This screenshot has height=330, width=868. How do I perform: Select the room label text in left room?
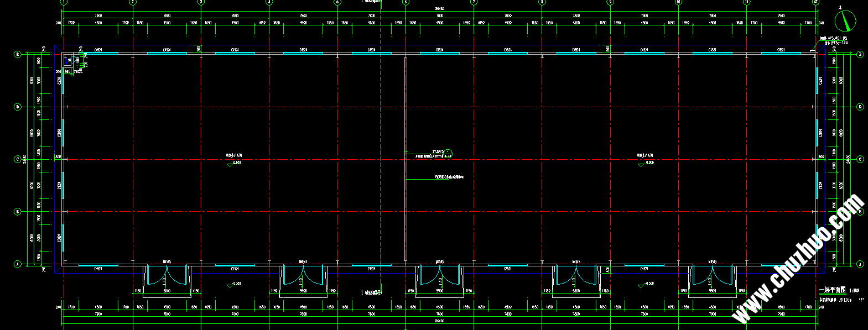pyautogui.click(x=233, y=155)
